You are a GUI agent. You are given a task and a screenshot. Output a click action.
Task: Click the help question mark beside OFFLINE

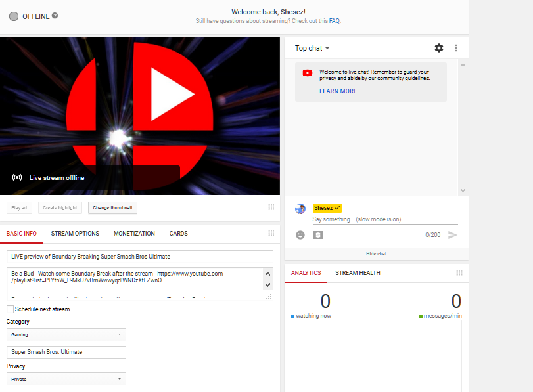(55, 16)
